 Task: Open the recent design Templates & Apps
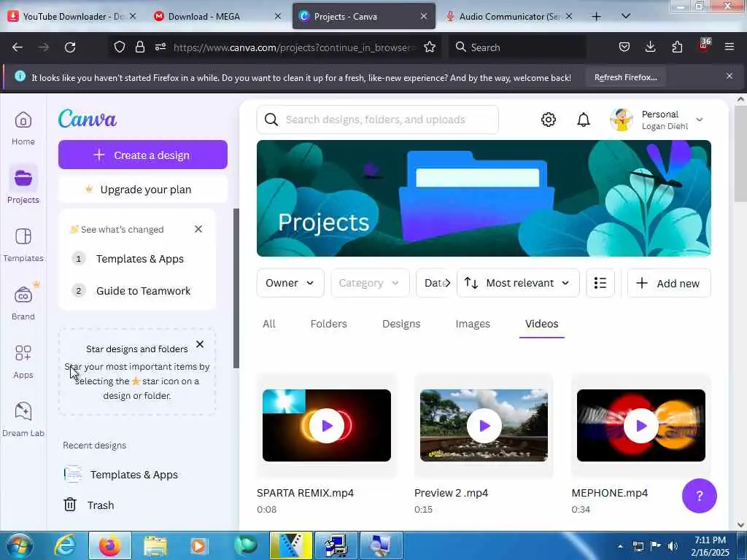tap(134, 474)
